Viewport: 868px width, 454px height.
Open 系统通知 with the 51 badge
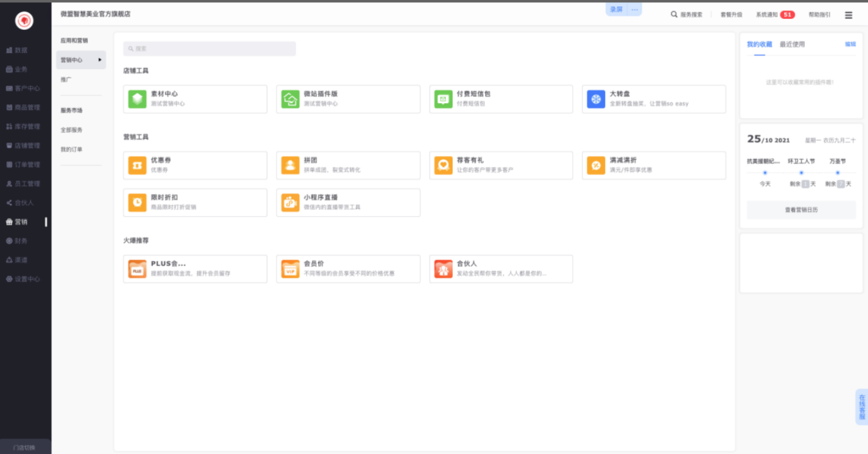point(775,15)
